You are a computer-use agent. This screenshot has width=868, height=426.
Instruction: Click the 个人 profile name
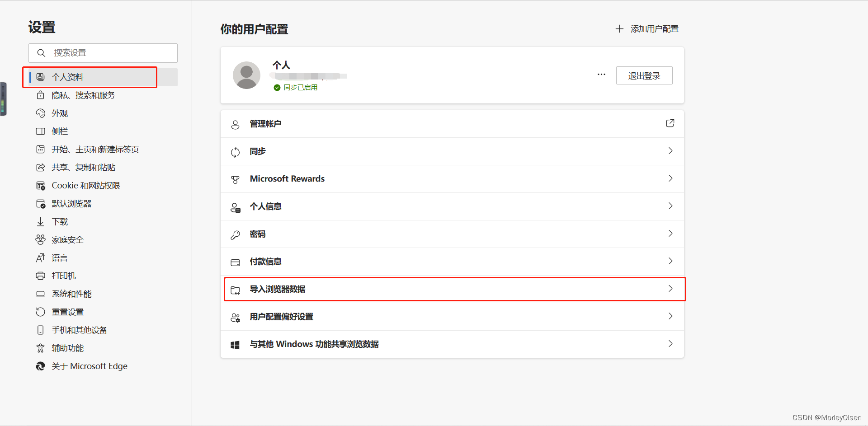tap(281, 65)
